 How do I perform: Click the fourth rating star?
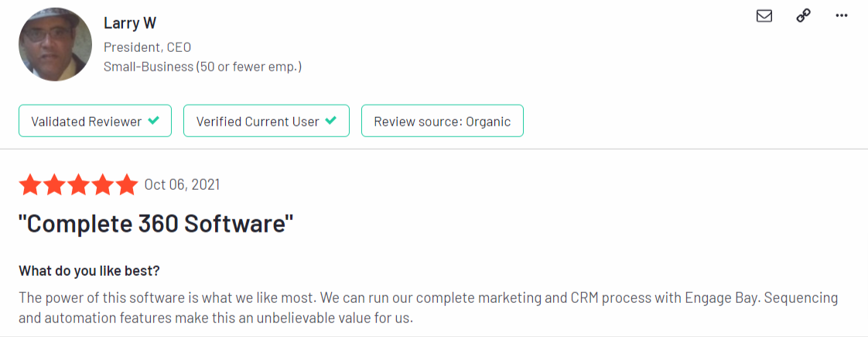102,185
